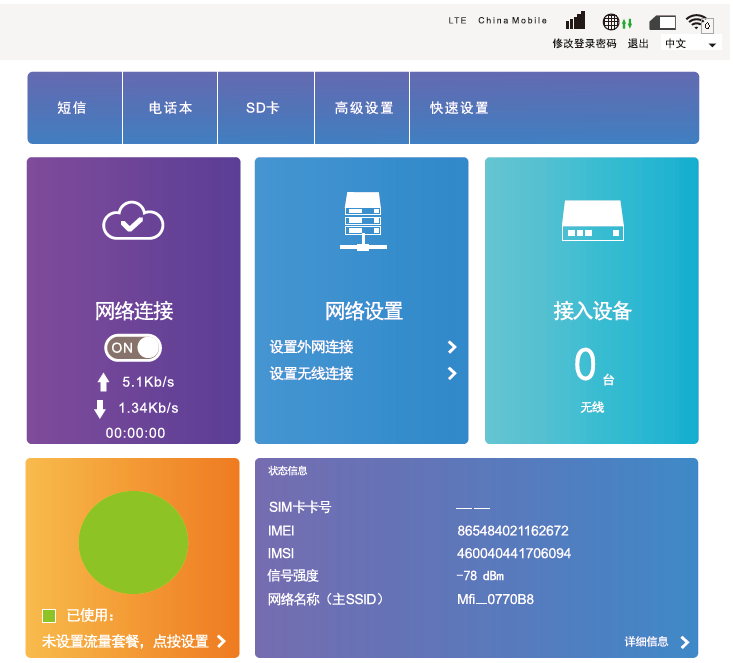This screenshot has width=733, height=663.
Task: Click the 状态信息 heading
Action: click(287, 471)
